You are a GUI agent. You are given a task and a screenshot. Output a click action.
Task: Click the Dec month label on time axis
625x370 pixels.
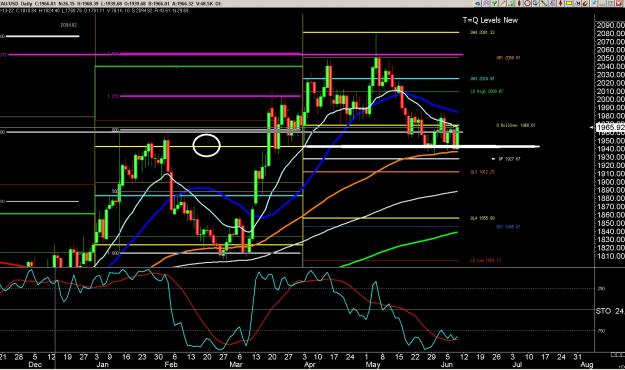click(x=35, y=364)
